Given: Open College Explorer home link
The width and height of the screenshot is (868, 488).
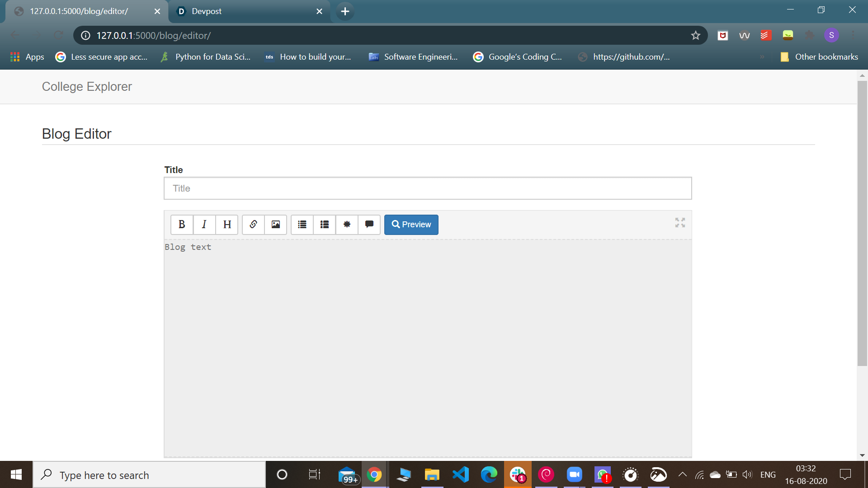Looking at the screenshot, I should tap(87, 86).
